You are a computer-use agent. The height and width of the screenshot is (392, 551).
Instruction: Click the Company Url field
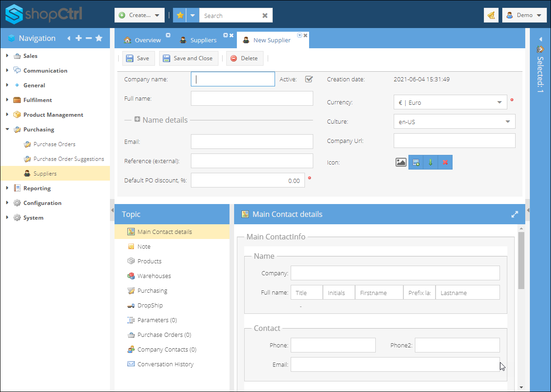pyautogui.click(x=454, y=141)
